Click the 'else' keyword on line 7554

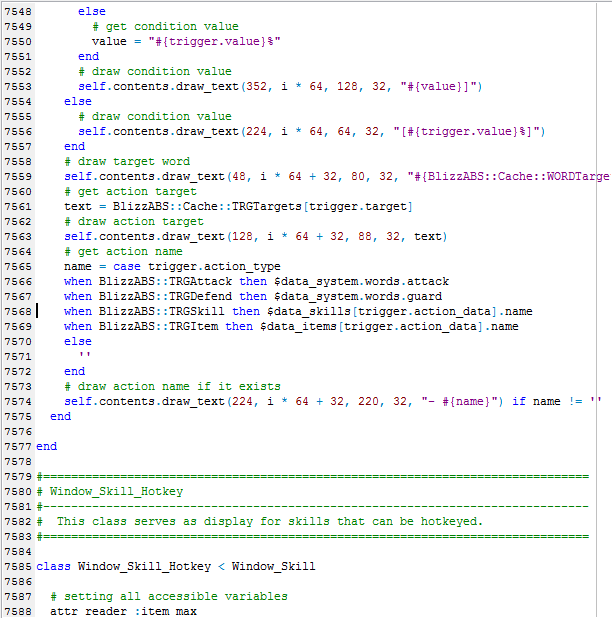click(x=78, y=101)
